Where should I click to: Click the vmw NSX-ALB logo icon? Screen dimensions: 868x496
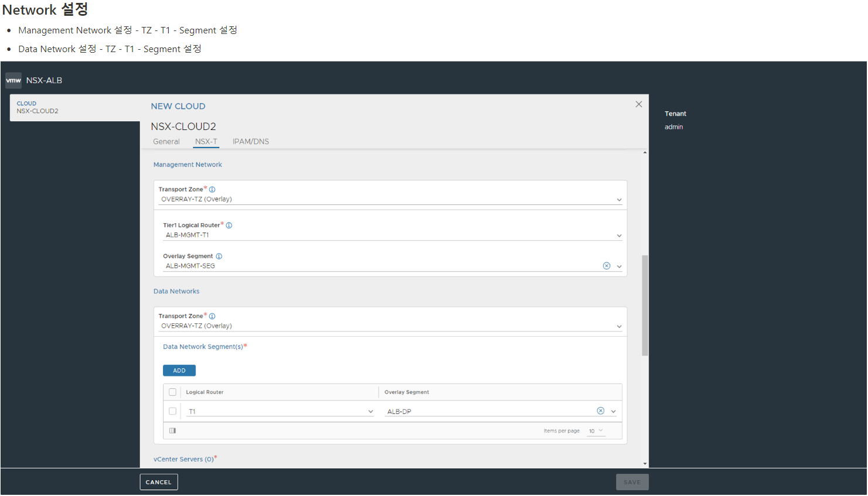(x=13, y=80)
